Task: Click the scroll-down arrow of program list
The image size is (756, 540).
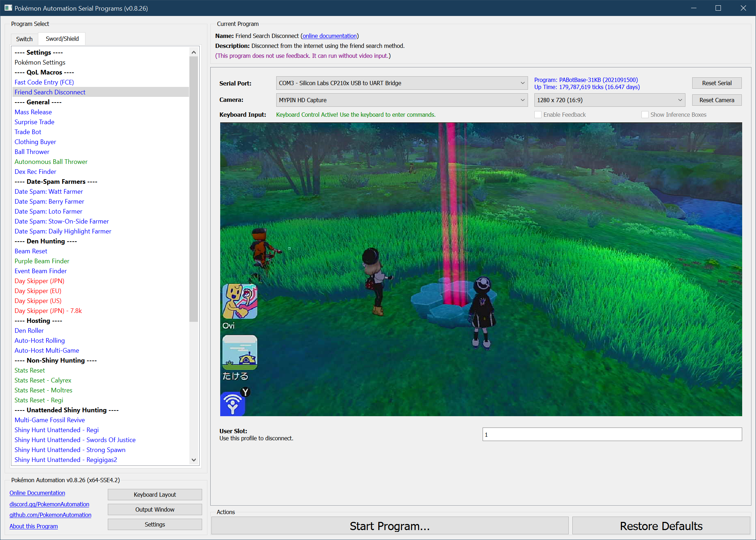Action: click(x=194, y=460)
